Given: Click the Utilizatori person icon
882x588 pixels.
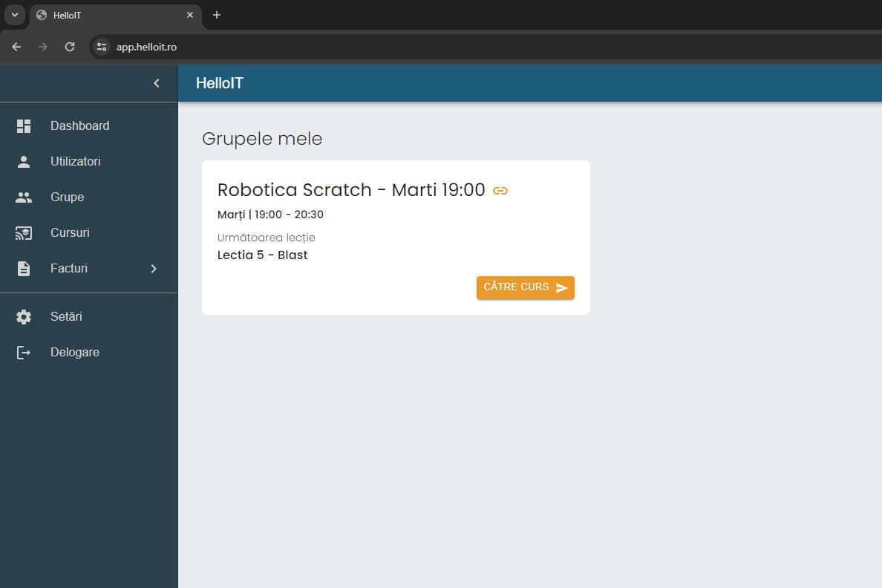Looking at the screenshot, I should coord(24,162).
